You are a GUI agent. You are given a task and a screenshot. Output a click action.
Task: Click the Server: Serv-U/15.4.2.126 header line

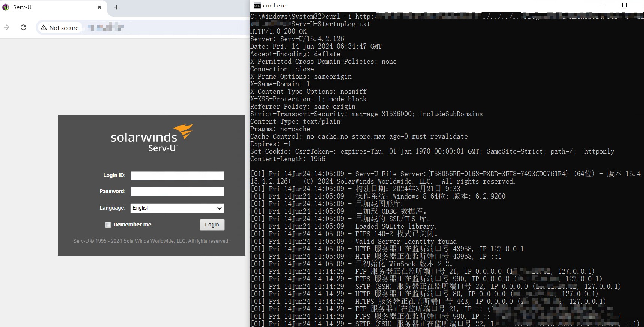pos(297,39)
